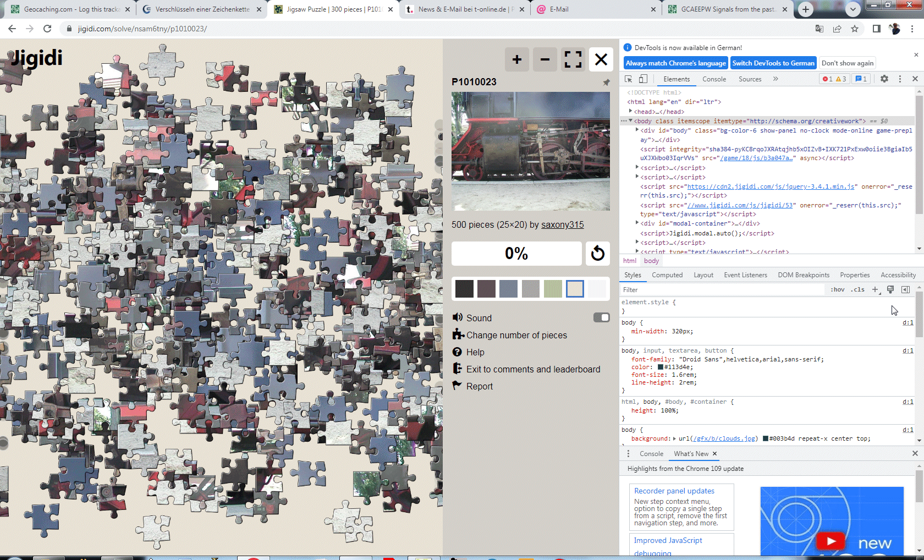
Task: Bookmark this page with the star icon
Action: pyautogui.click(x=855, y=29)
